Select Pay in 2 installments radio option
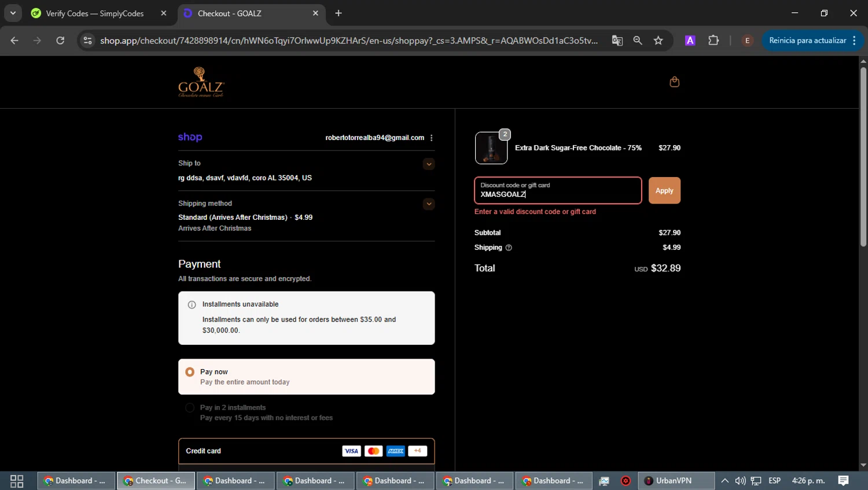The height and width of the screenshot is (490, 868). (x=190, y=408)
